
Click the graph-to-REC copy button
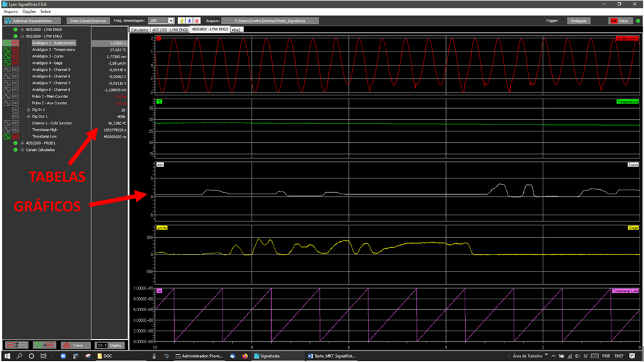coord(44,345)
